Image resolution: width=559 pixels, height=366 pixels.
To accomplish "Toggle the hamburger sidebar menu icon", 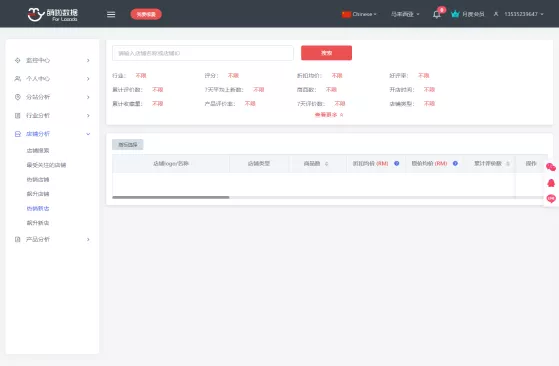I will (111, 14).
